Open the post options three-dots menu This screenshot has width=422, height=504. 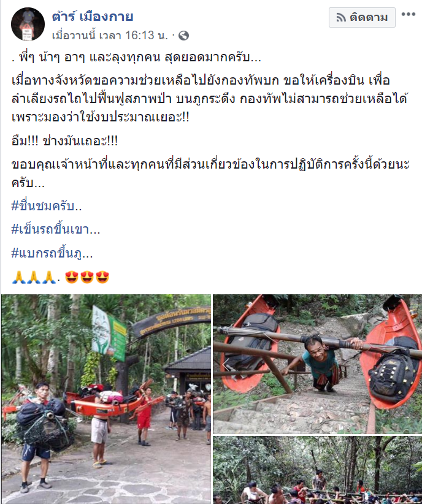coord(408,14)
